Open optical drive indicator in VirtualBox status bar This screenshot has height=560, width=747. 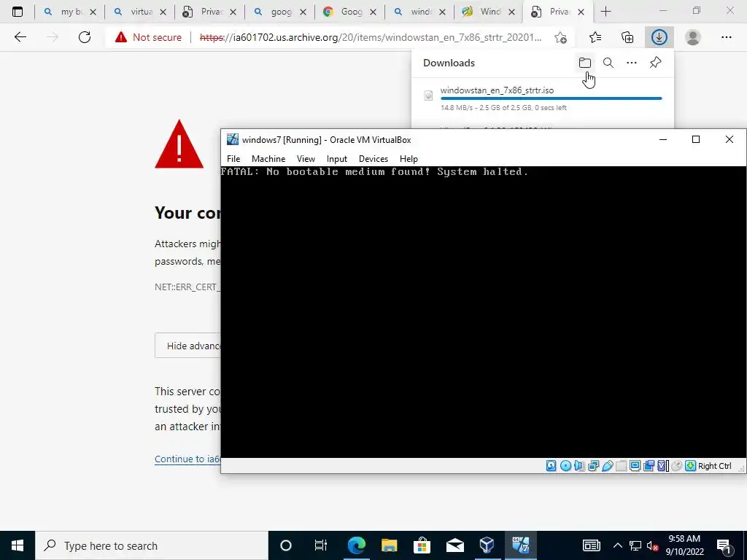click(x=565, y=466)
